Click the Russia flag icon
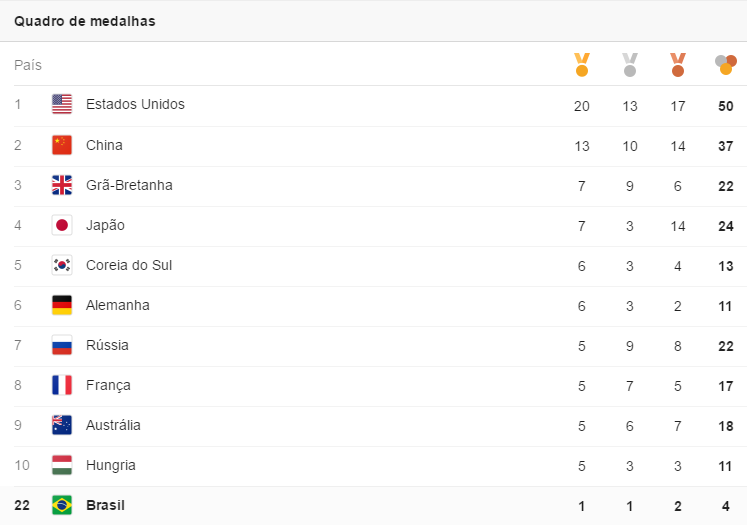747x525 pixels. [62, 345]
